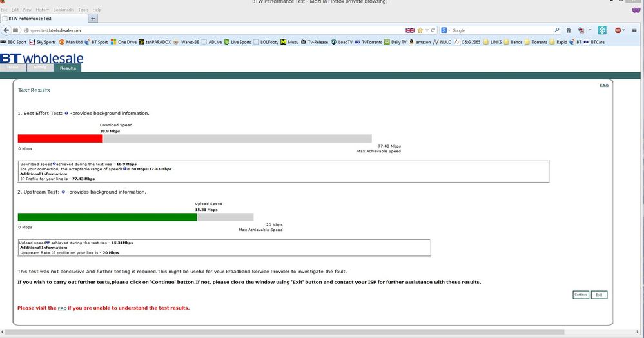Open the File menu
644x338 pixels.
coord(4,10)
